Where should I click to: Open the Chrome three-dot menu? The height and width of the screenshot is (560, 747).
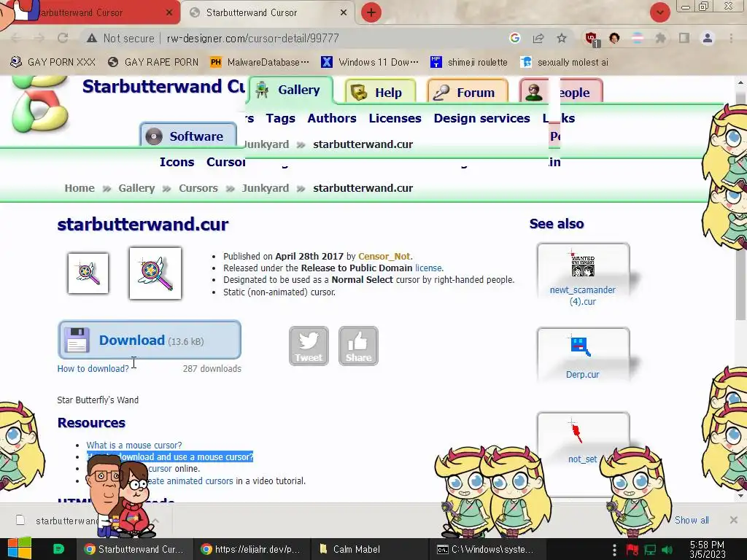pos(731,38)
